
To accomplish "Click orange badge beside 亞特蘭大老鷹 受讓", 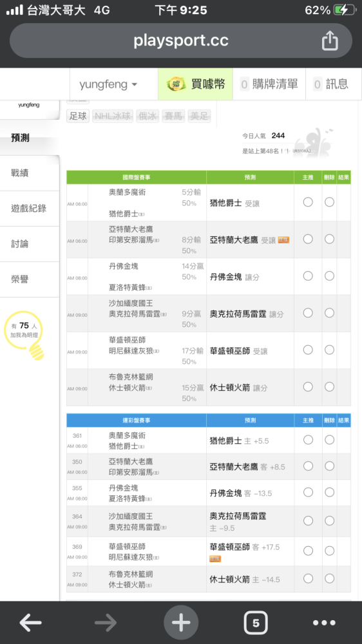I will [x=283, y=240].
